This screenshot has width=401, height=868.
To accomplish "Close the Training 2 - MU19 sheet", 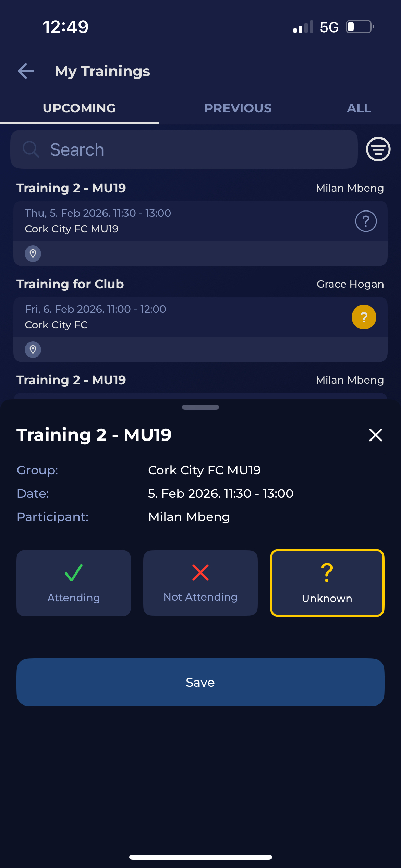I will coord(375,435).
